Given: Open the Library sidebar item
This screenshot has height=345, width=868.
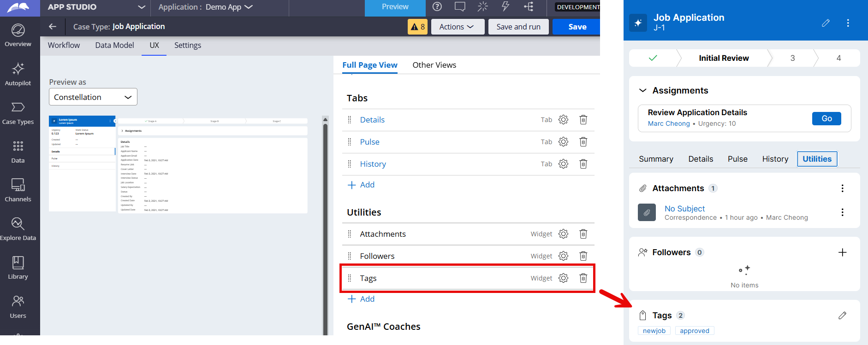Looking at the screenshot, I should [x=18, y=268].
